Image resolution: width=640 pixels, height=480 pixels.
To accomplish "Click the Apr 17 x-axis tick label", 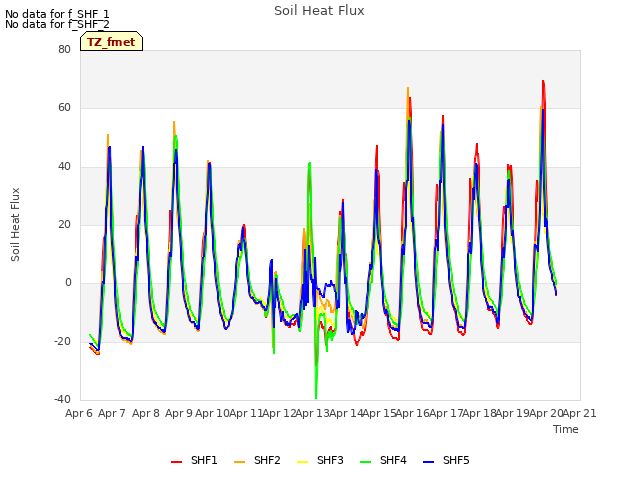I will click(446, 413).
